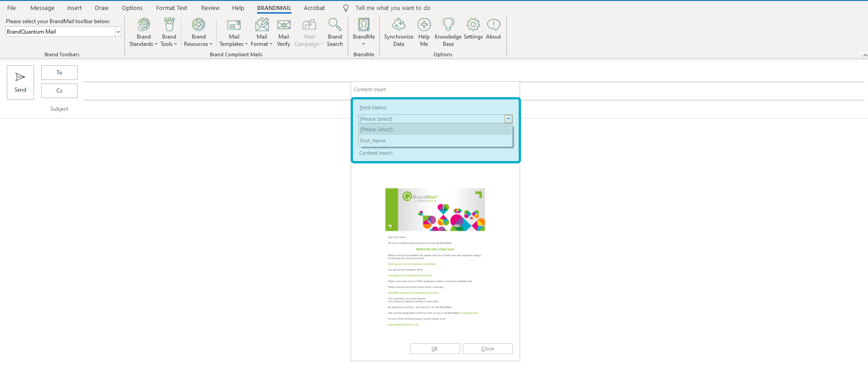Click the Tell me search field
The width and height of the screenshot is (868, 369).
click(x=393, y=8)
